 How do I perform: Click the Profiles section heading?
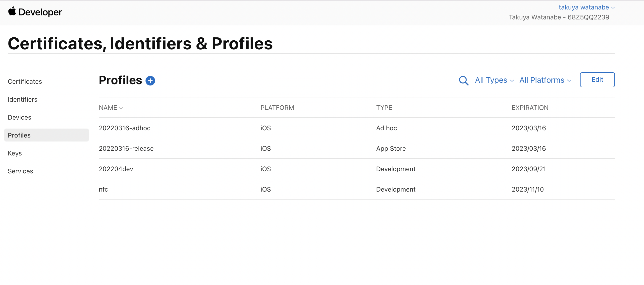pos(120,80)
